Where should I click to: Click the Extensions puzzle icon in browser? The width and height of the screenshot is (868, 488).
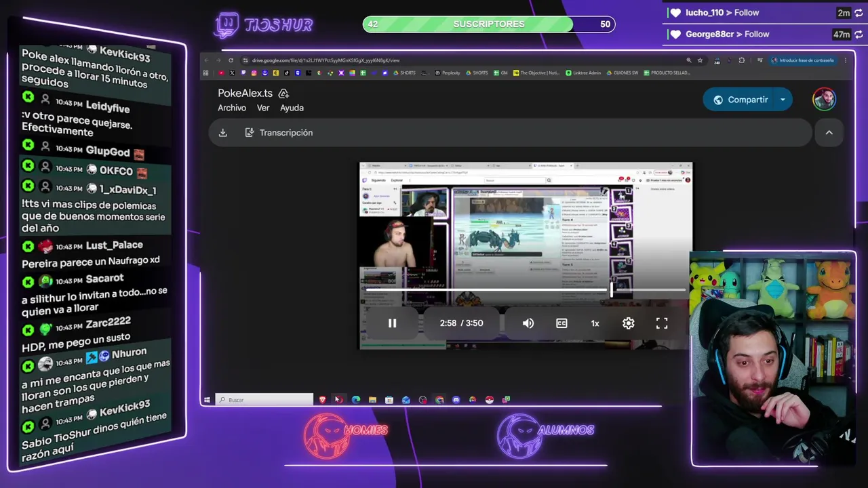click(742, 60)
